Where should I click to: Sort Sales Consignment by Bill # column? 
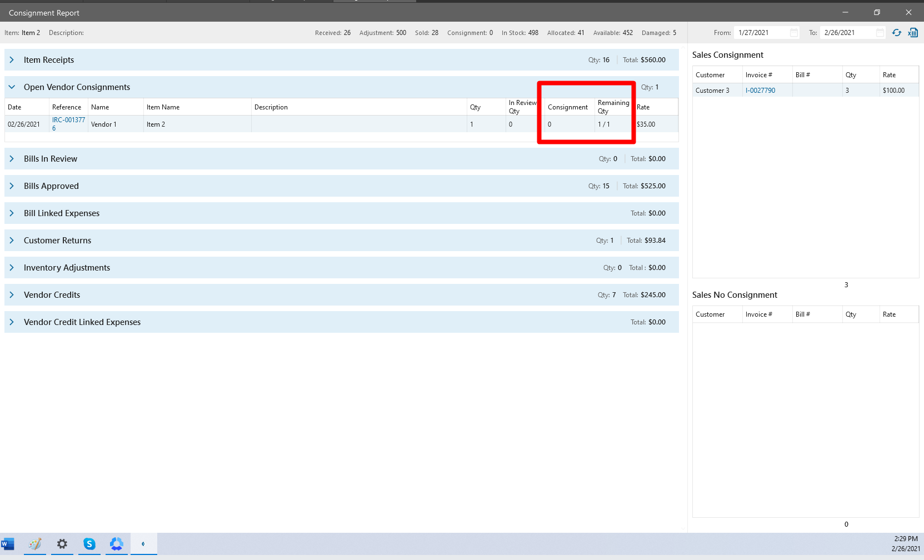coord(817,75)
